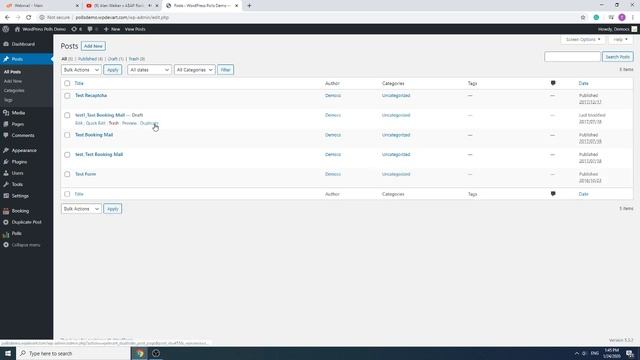Screen dimensions: 640x360
Task: Check the Test Recaptcha post checkbox
Action: coord(67,96)
